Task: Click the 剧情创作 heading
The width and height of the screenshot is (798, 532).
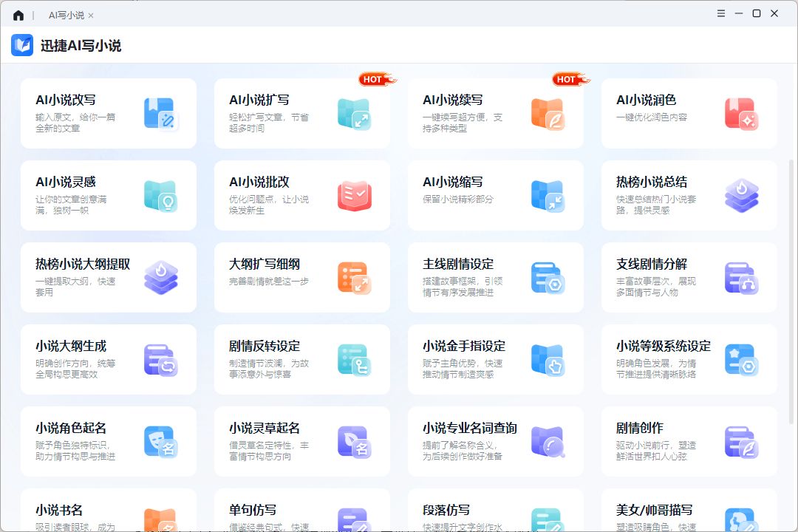Action: coord(639,428)
